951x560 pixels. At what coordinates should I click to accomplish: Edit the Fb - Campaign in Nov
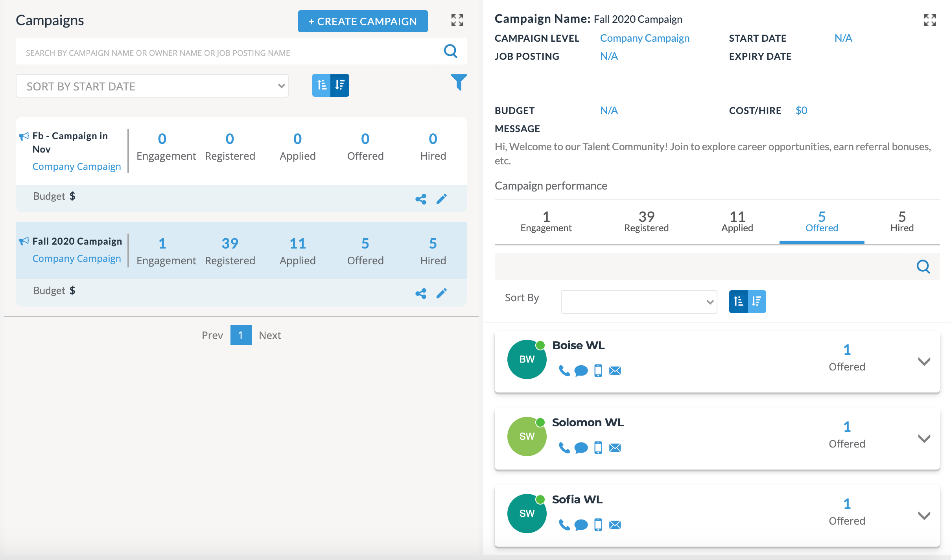pyautogui.click(x=441, y=199)
